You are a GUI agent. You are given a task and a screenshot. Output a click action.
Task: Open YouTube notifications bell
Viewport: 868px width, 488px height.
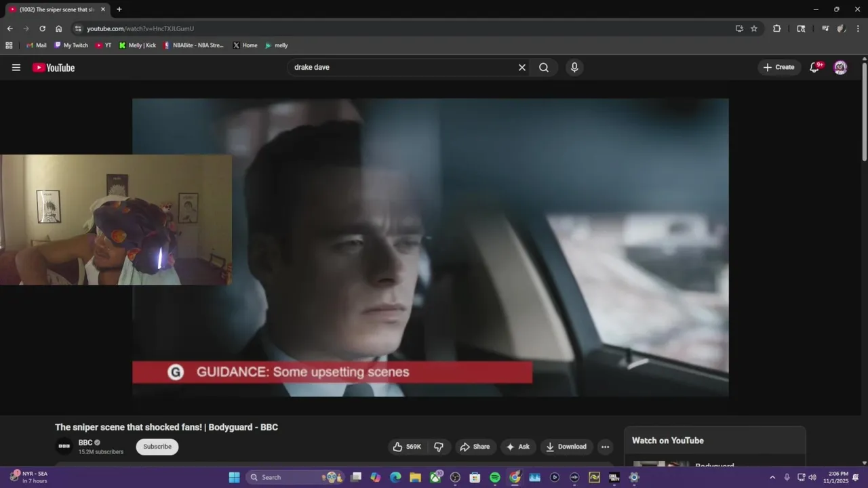815,67
